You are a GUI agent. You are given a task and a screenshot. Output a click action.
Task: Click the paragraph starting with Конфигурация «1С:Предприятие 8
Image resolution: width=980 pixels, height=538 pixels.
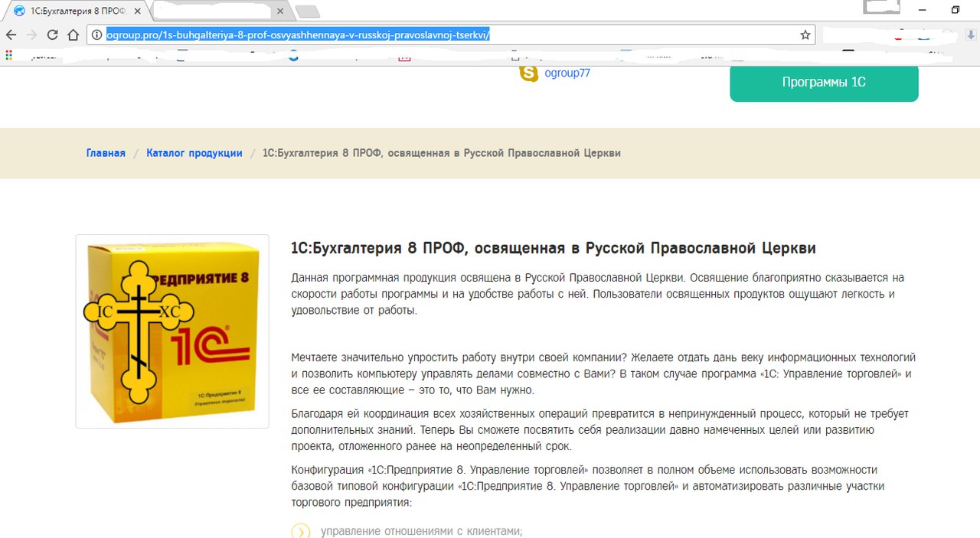[588, 486]
